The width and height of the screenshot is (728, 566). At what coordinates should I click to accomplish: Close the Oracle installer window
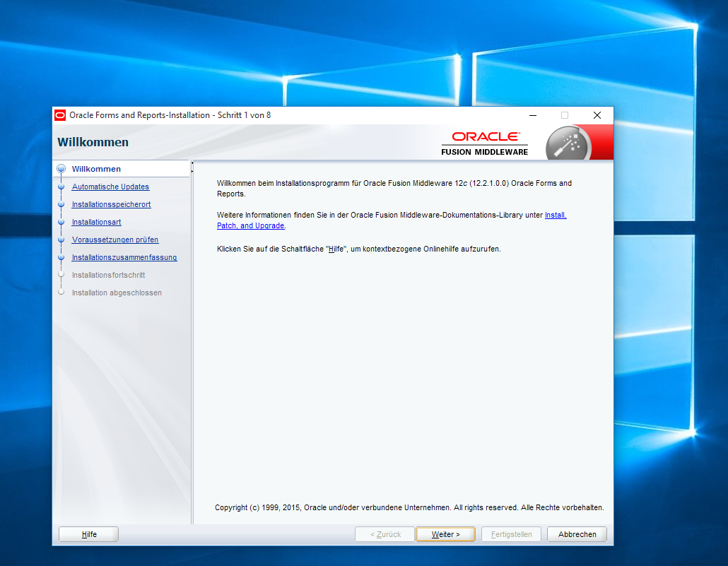point(597,115)
